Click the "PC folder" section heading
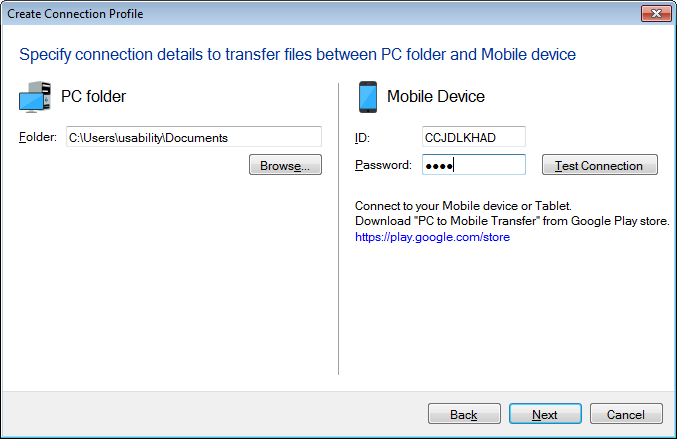677x439 pixels. [x=94, y=97]
